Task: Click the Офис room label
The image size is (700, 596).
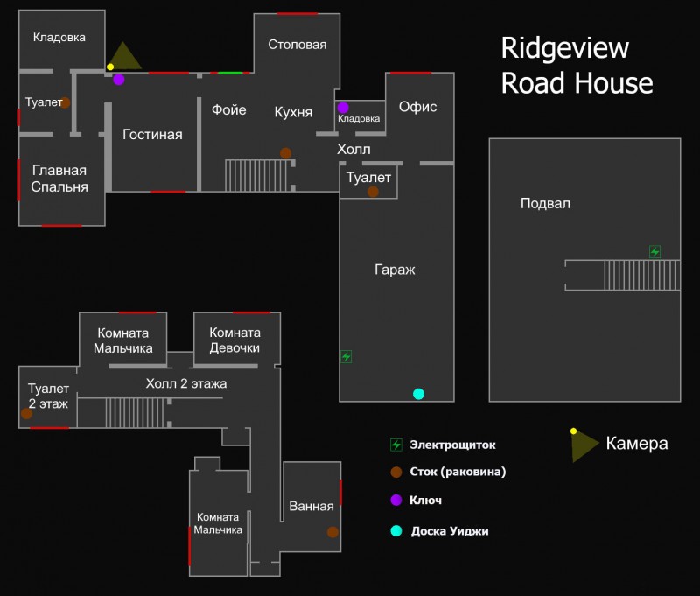Action: pos(418,107)
